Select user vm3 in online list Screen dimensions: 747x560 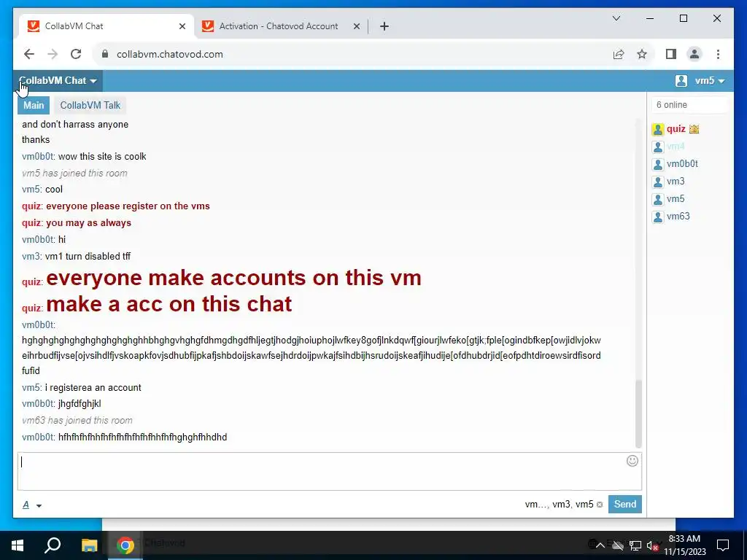coord(676,182)
